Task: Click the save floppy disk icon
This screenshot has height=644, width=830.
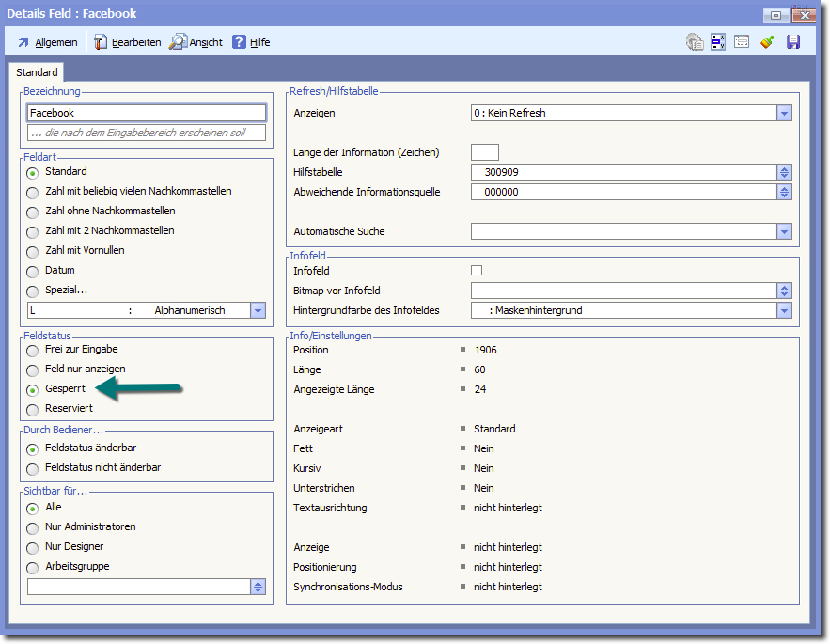Action: click(x=793, y=42)
